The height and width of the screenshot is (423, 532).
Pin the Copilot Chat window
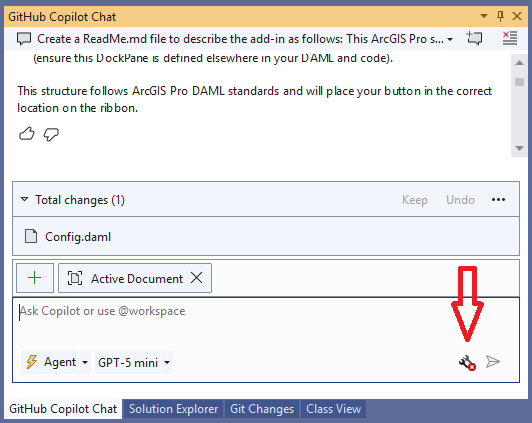[x=500, y=16]
